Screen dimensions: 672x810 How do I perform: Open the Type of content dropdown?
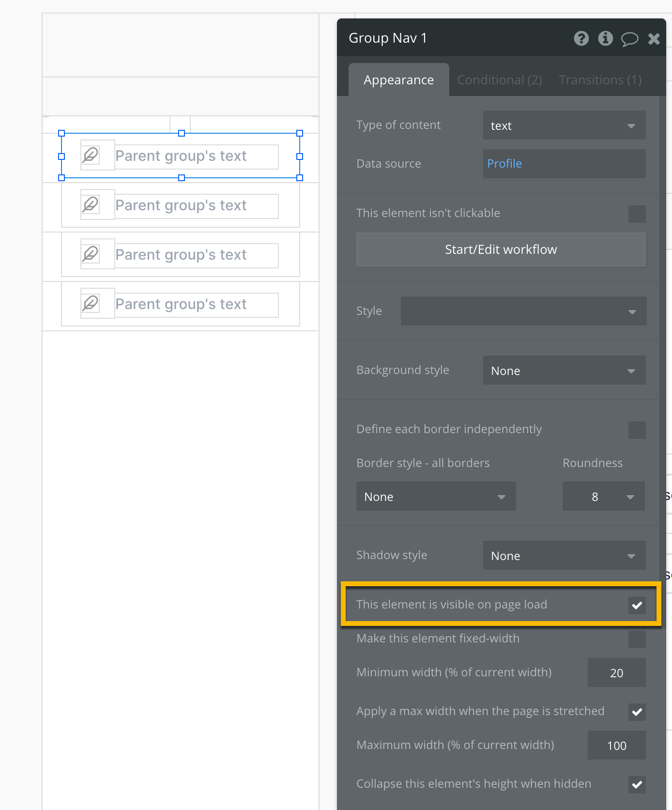pyautogui.click(x=564, y=125)
